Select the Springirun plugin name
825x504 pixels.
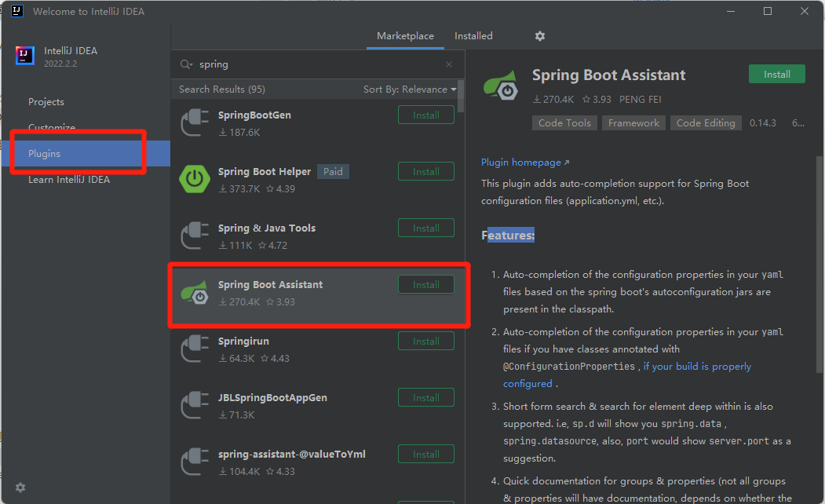(x=243, y=341)
